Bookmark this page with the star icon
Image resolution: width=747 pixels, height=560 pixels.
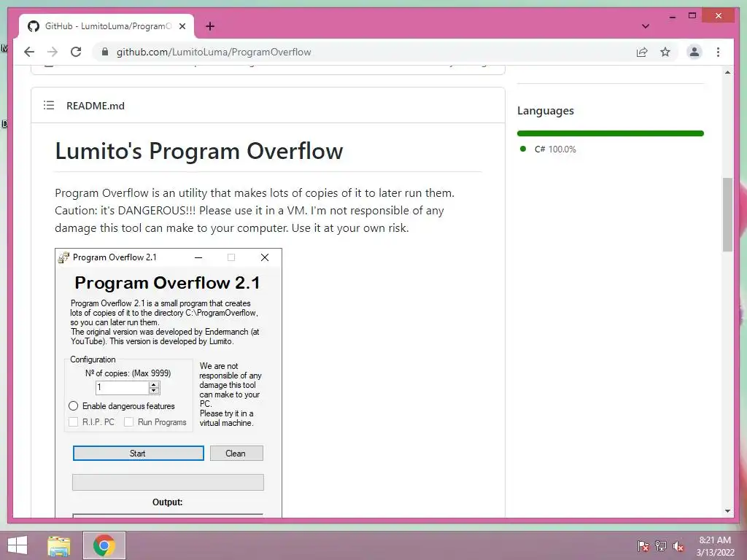(665, 52)
